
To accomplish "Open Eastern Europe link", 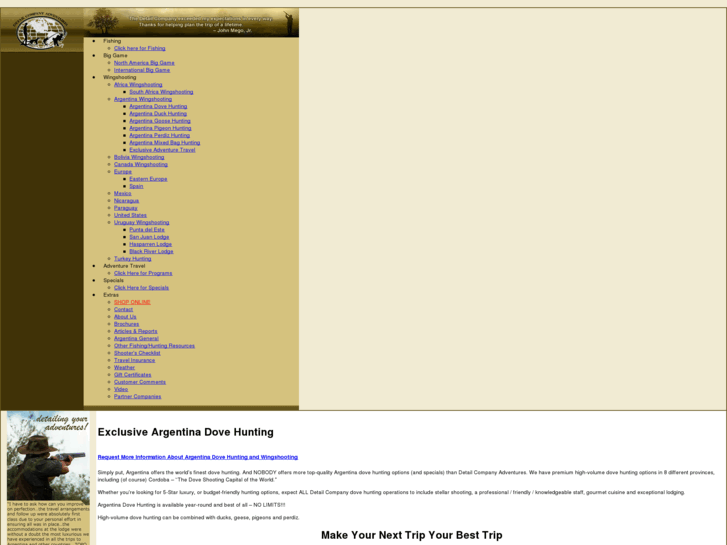I will click(148, 179).
